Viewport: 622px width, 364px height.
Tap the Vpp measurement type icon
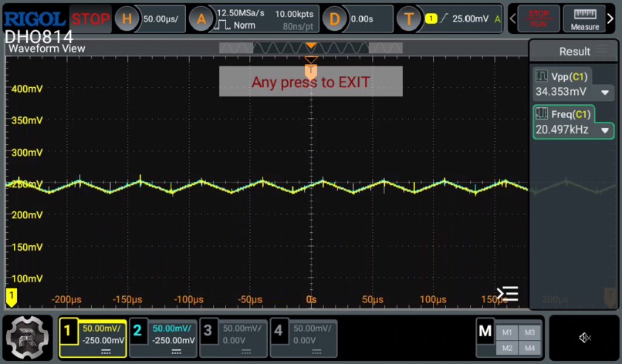542,76
